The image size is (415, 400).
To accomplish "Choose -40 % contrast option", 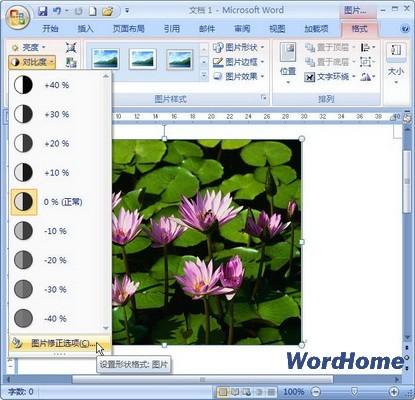I will [57, 318].
